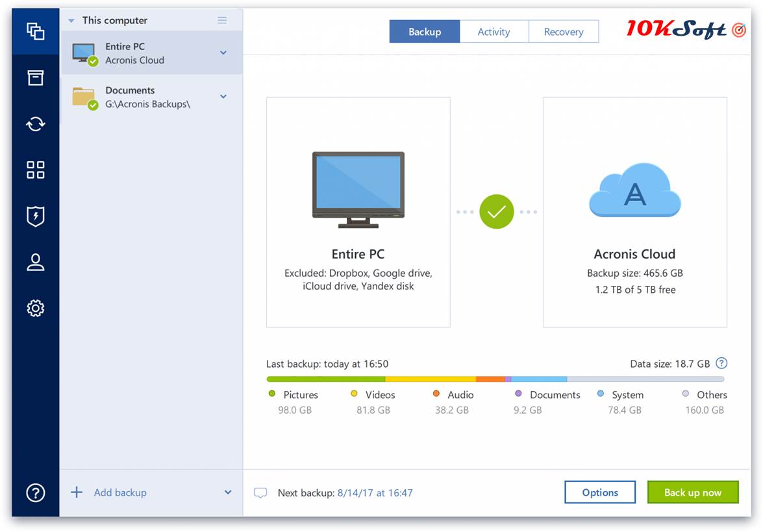Viewport: 763px width, 532px height.
Task: Click the Documents folder icon in list
Action: 84,97
